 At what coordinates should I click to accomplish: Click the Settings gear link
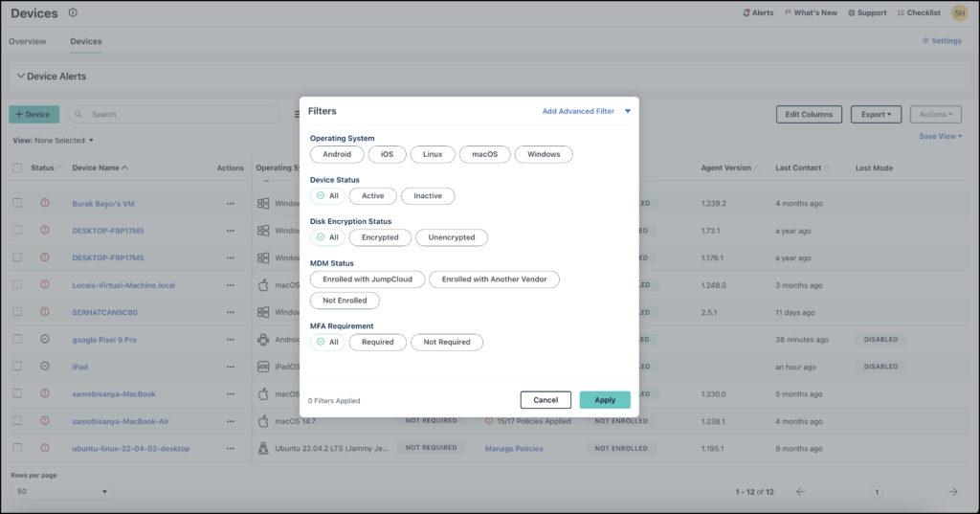(924, 41)
